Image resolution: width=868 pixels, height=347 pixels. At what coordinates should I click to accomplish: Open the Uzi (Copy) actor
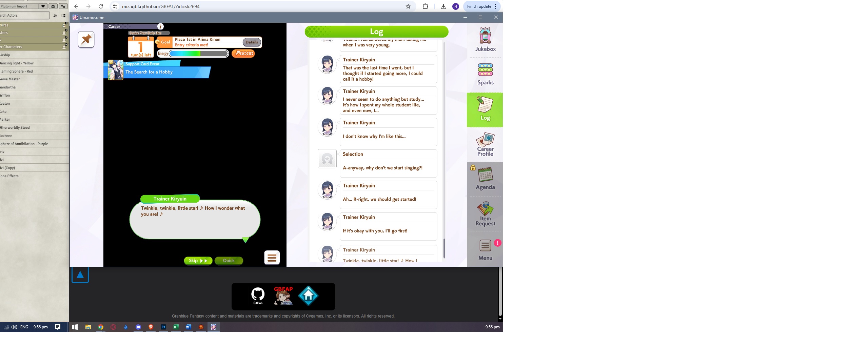34,168
